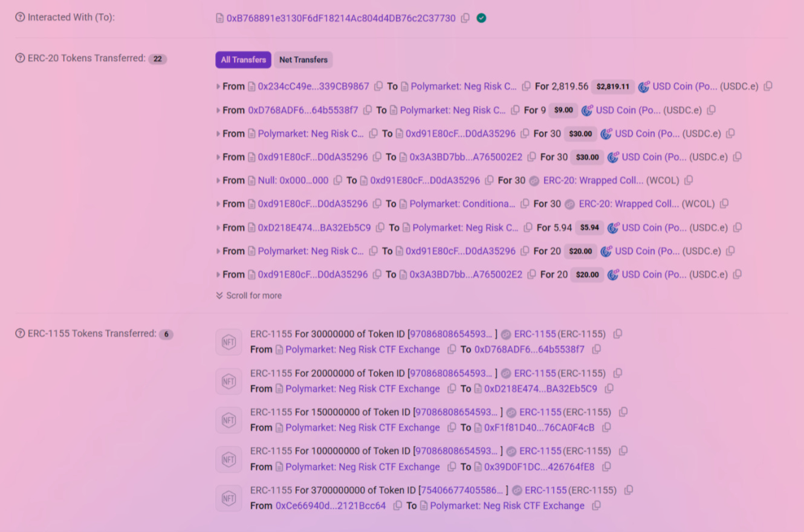804x532 pixels.
Task: Copy sender address 0x234cC49e...339CB9867
Action: tap(378, 86)
